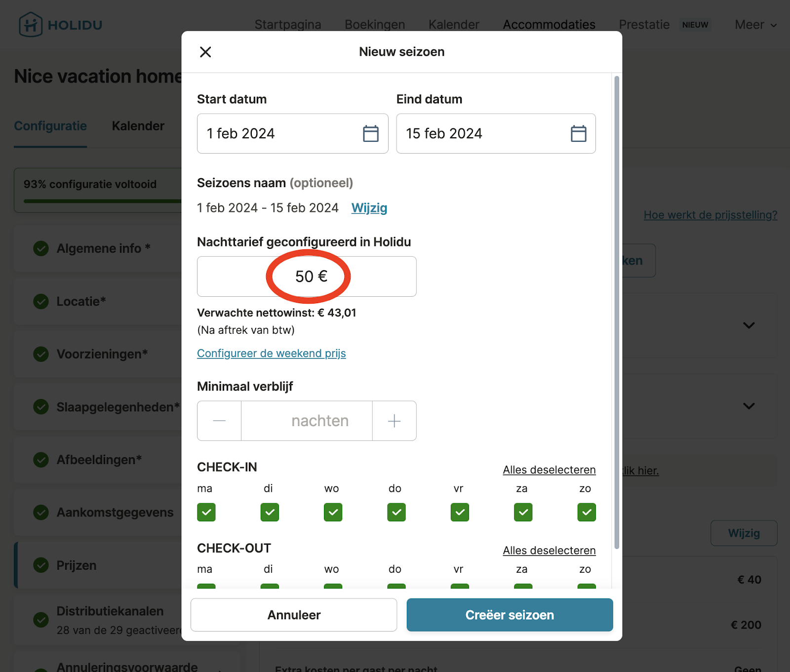
Task: Uncheck the Friday (vr) check-in checkbox
Action: tap(460, 512)
